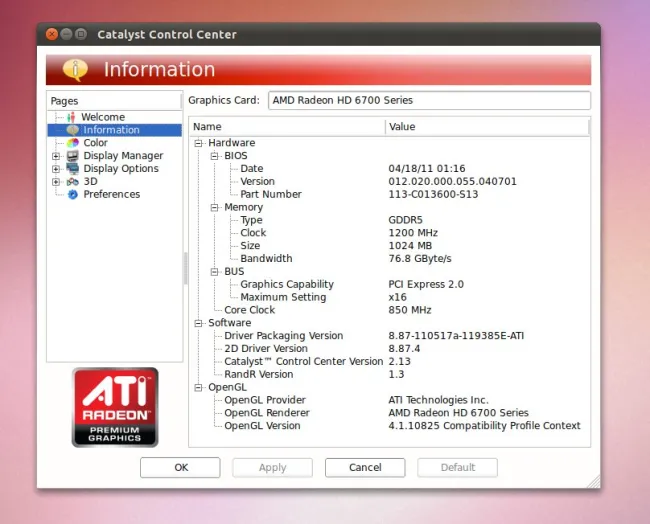Screen dimensions: 650x524
Task: Expand the Display Manager tree node
Action: (x=56, y=156)
